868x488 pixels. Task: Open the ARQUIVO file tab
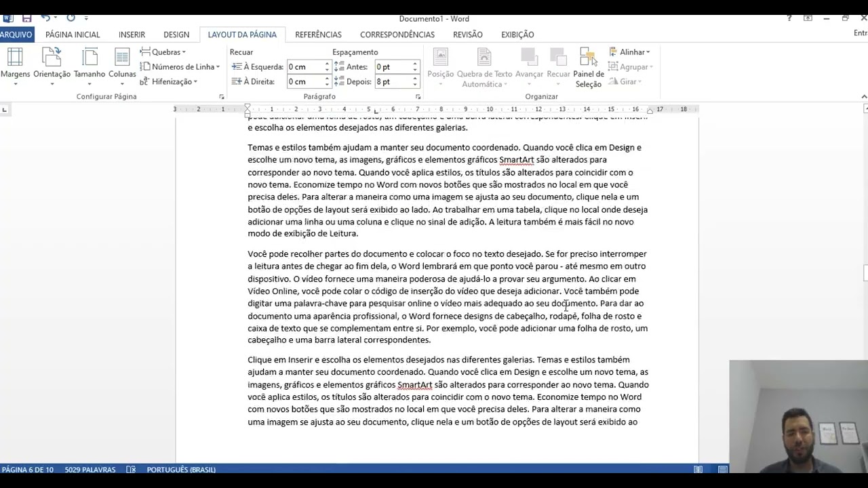coord(16,35)
